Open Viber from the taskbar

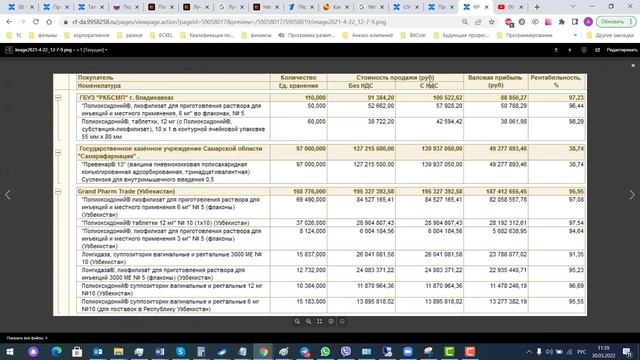(x=346, y=351)
